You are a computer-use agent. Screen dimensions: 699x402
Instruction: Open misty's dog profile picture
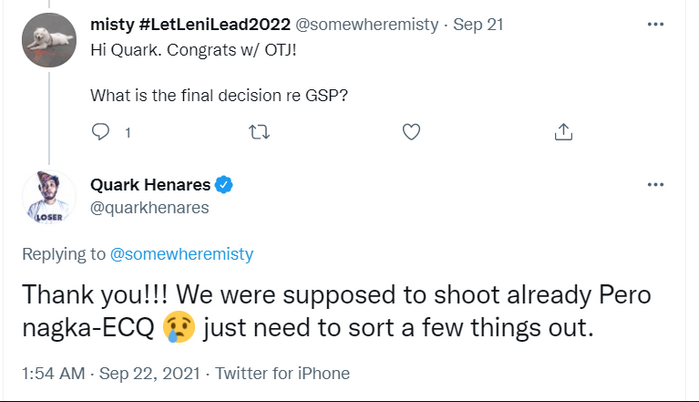[x=48, y=39]
